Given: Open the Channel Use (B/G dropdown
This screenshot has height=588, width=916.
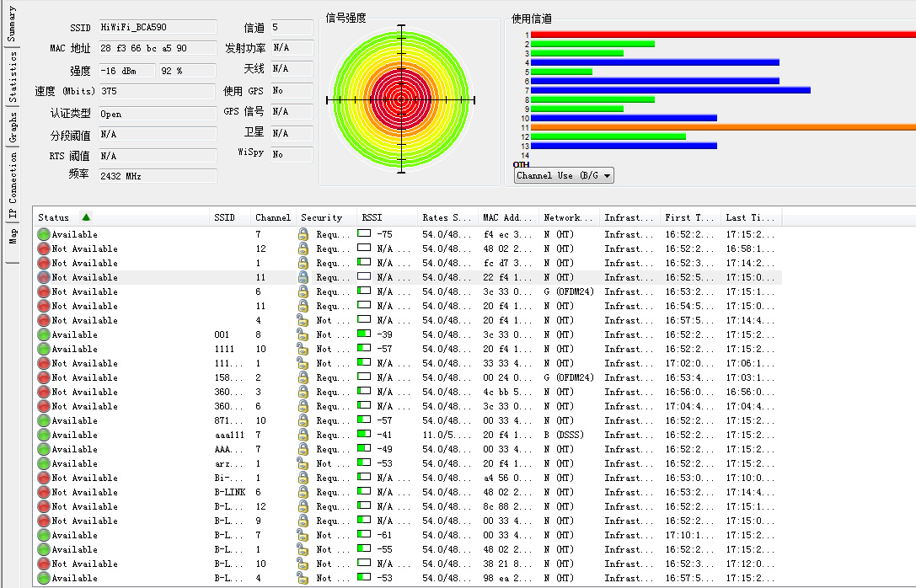Looking at the screenshot, I should [564, 175].
